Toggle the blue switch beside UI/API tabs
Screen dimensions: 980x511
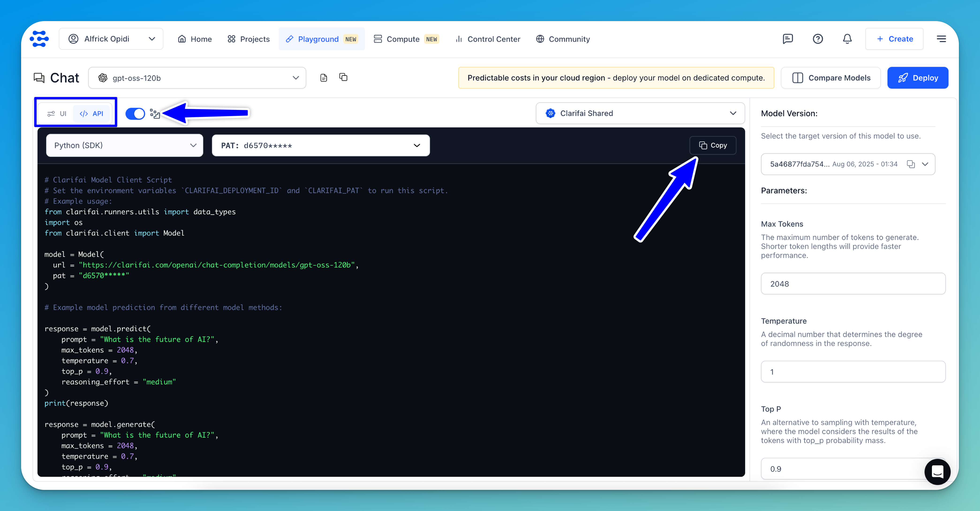pyautogui.click(x=136, y=113)
